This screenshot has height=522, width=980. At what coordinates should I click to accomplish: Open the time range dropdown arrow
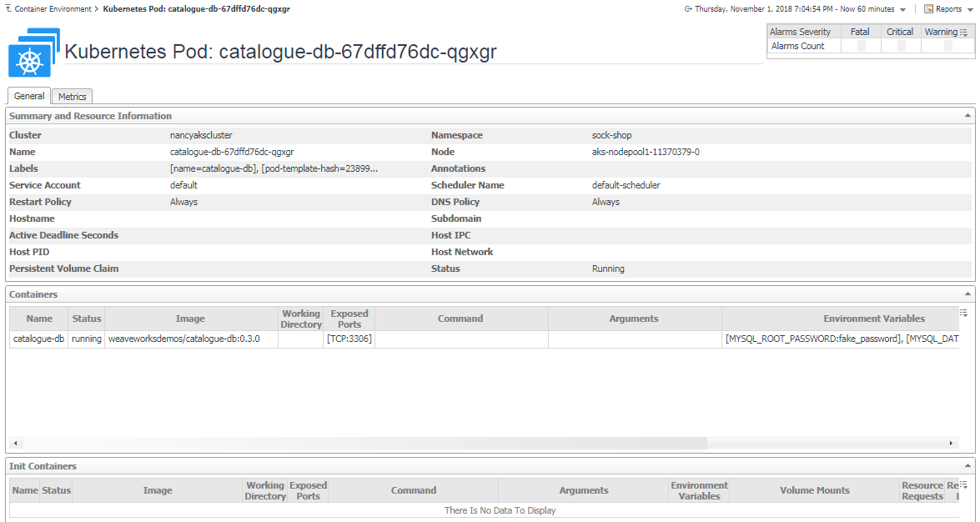(x=902, y=9)
